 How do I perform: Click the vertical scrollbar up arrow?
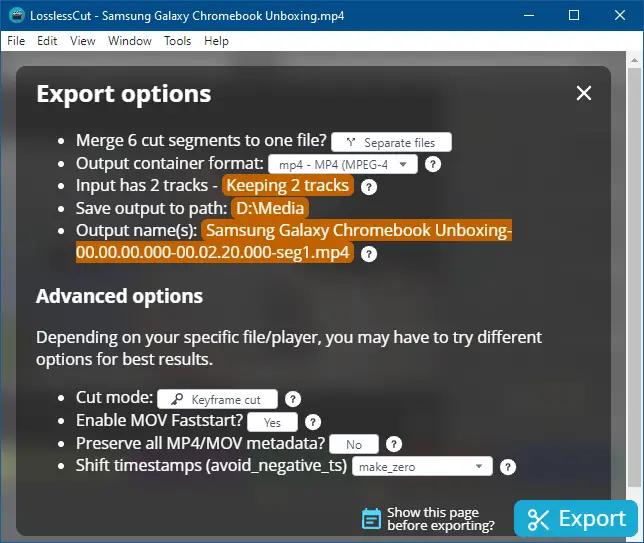click(x=635, y=60)
